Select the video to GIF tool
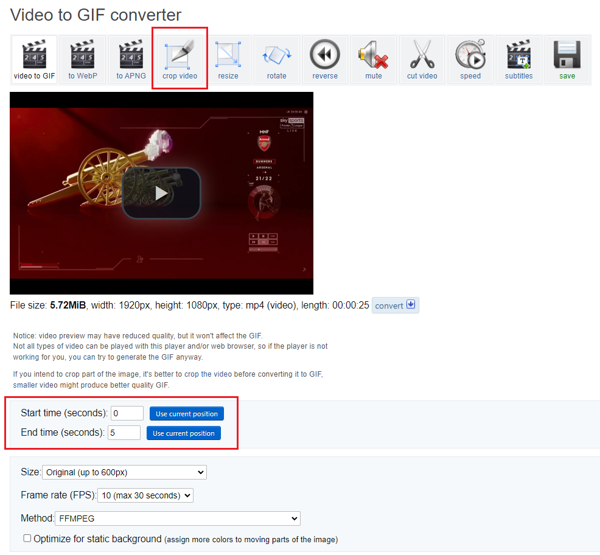 click(x=34, y=60)
